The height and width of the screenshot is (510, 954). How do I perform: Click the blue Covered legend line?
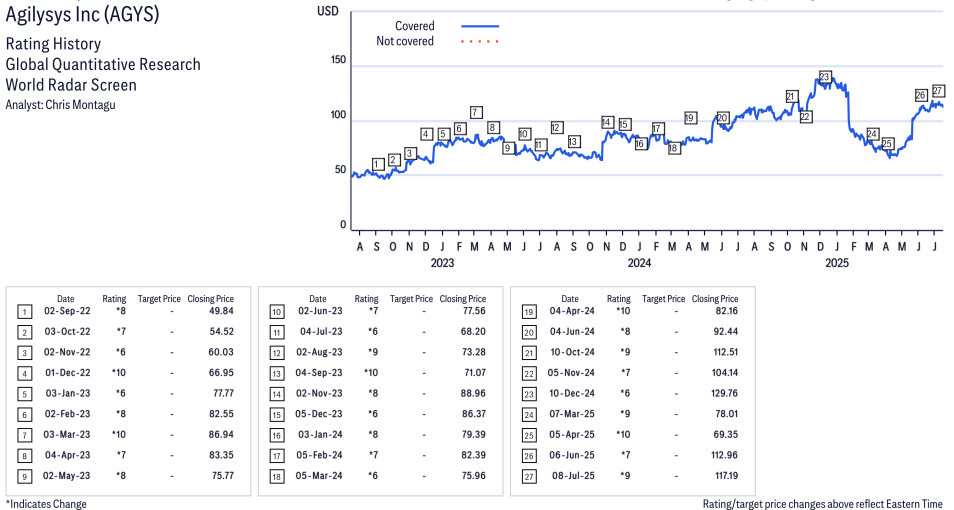[480, 26]
